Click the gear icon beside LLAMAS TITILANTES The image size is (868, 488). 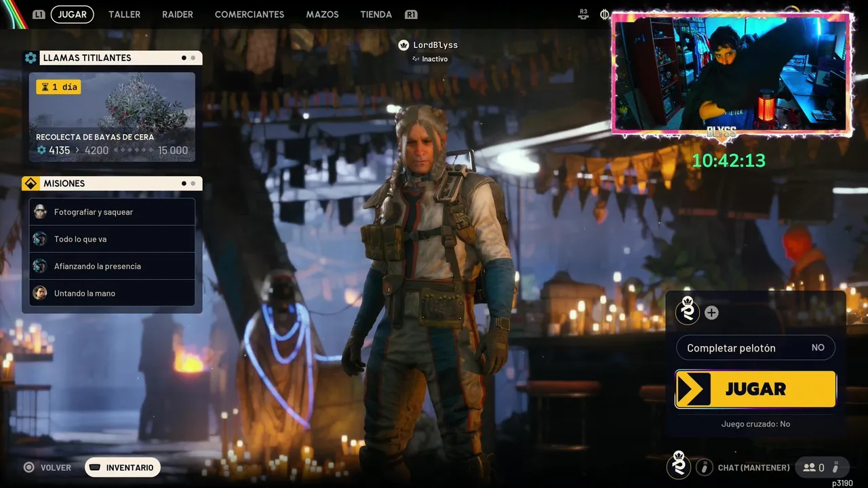click(31, 58)
